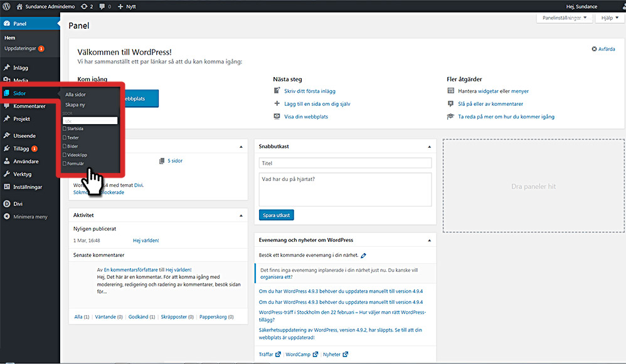Open the En kommentarsförfattare author link
Screen dimensions: 626x364
point(130,270)
